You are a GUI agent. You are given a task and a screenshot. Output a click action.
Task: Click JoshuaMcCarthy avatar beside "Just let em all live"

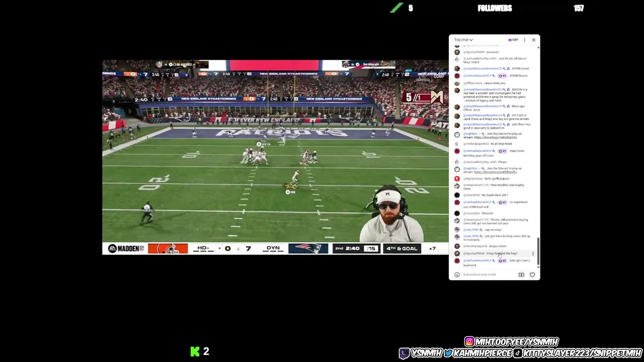tap(457, 59)
